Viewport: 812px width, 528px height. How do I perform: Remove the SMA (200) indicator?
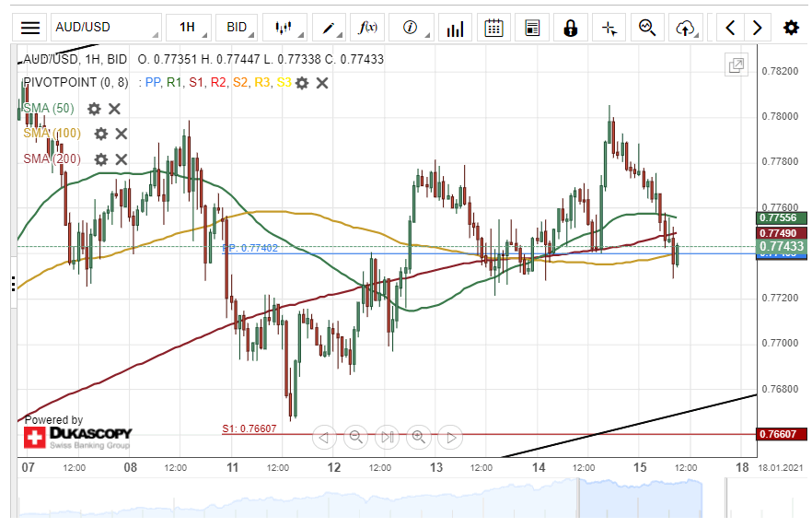click(x=122, y=159)
